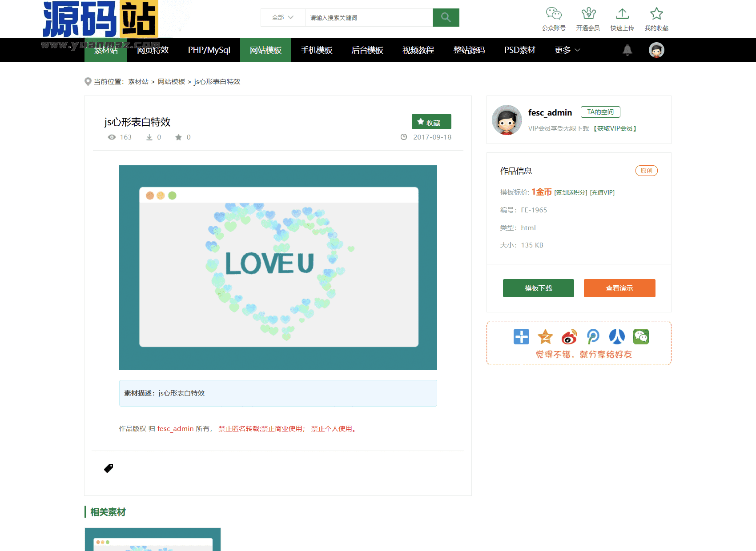Share via WeChat green icon
The image size is (756, 551).
[641, 337]
